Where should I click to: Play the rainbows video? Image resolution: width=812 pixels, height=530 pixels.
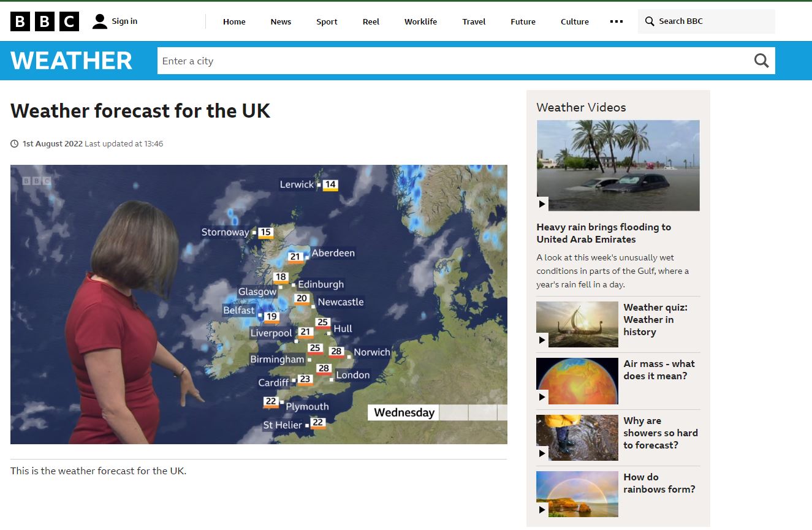click(x=577, y=494)
